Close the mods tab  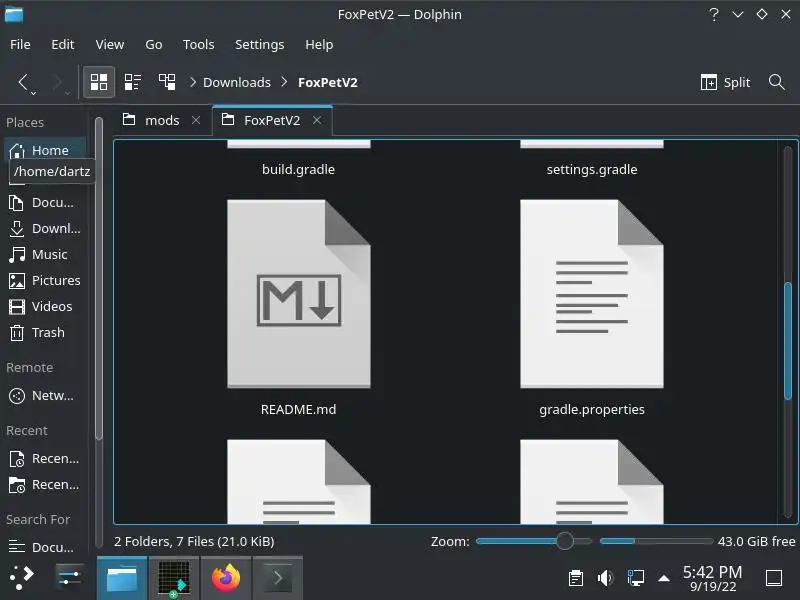point(196,120)
